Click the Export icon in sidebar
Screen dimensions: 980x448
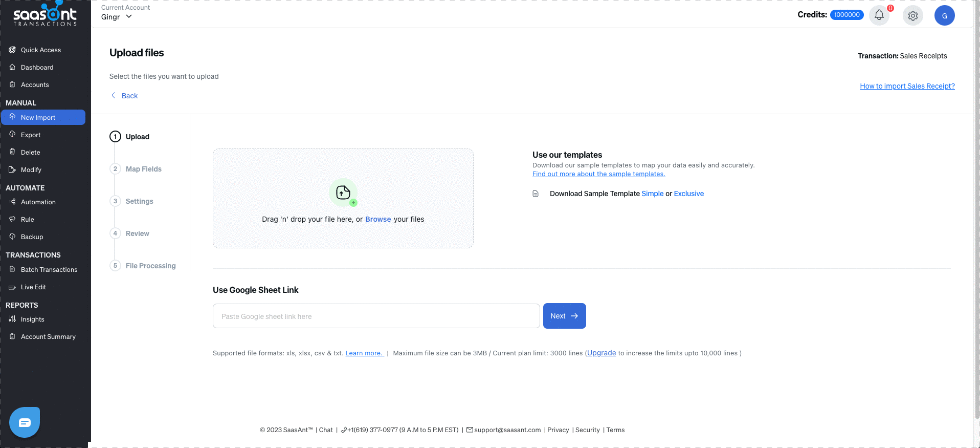(12, 134)
